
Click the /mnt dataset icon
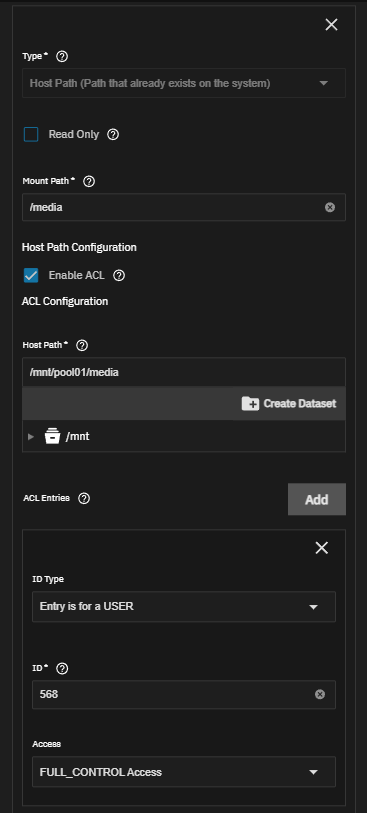point(52,437)
